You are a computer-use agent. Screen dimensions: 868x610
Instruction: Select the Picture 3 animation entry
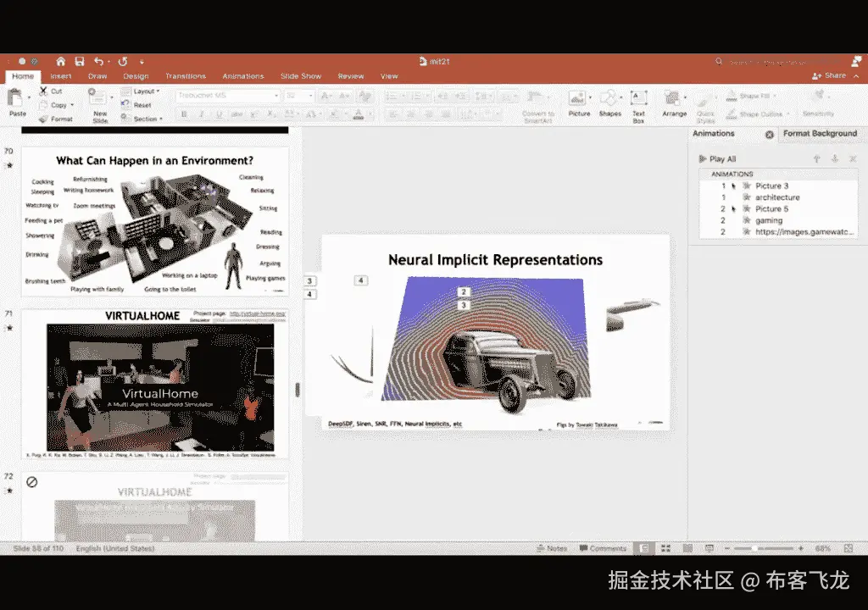(x=778, y=186)
